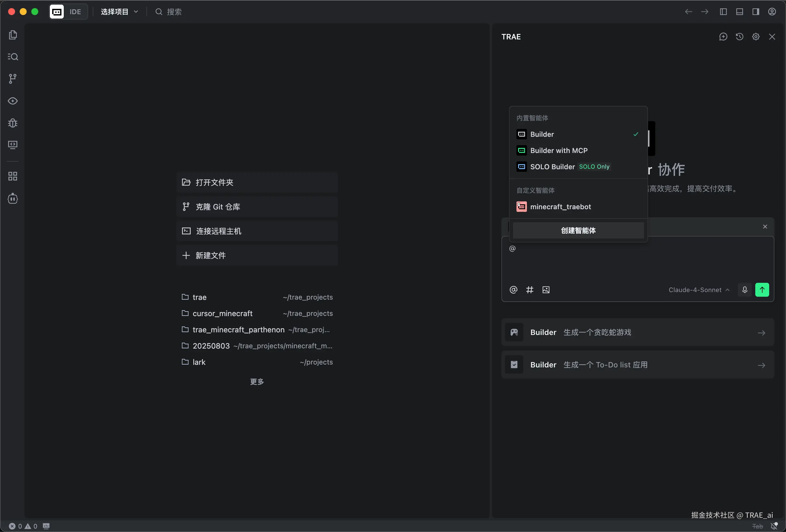Click the 创建智能体 button
Viewport: 786px width, 532px height.
[x=578, y=230]
